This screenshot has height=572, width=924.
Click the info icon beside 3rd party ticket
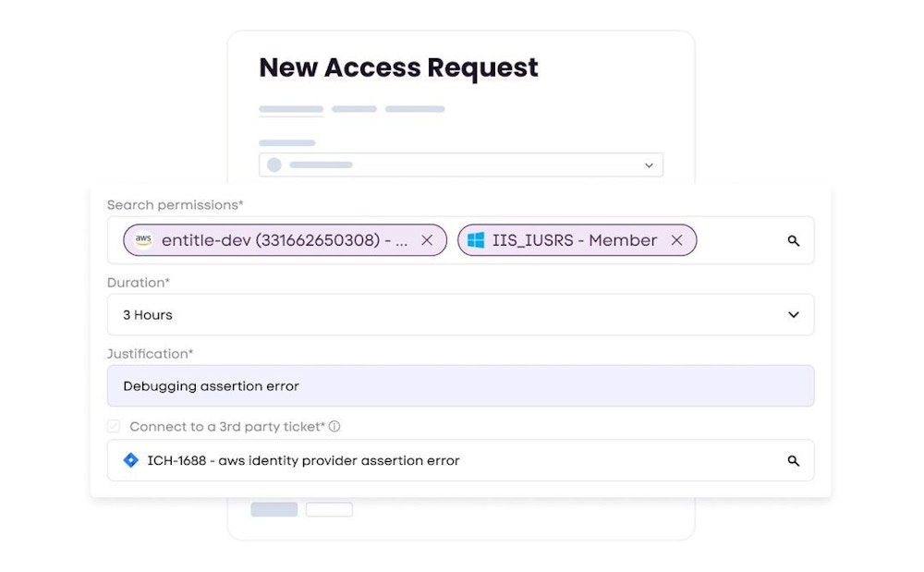click(x=334, y=427)
